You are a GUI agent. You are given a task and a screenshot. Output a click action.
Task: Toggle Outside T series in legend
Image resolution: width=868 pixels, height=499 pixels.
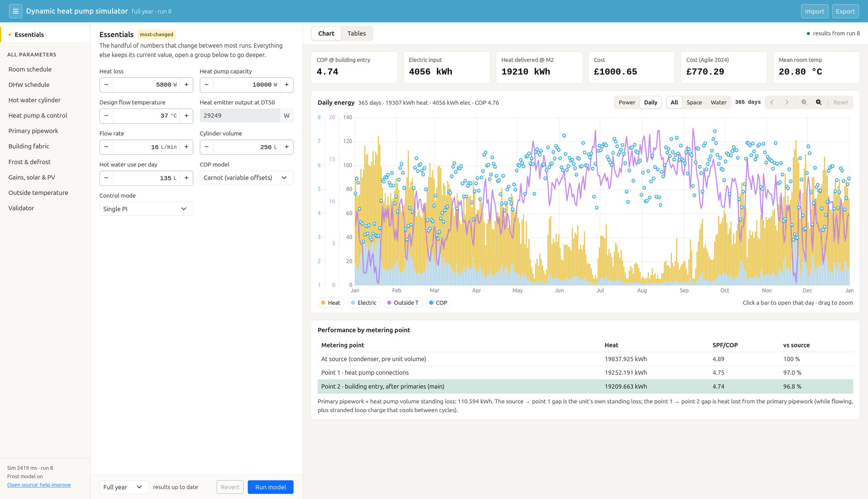403,303
